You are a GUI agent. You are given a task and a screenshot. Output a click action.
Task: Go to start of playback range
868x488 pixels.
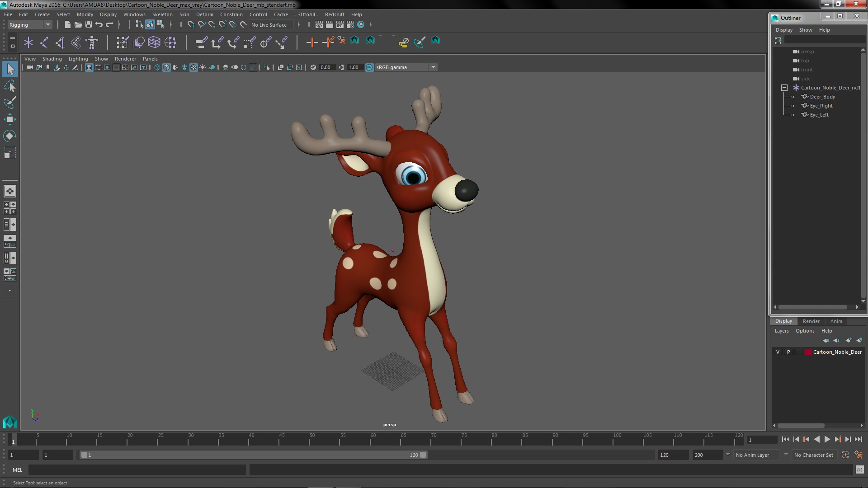[785, 439]
